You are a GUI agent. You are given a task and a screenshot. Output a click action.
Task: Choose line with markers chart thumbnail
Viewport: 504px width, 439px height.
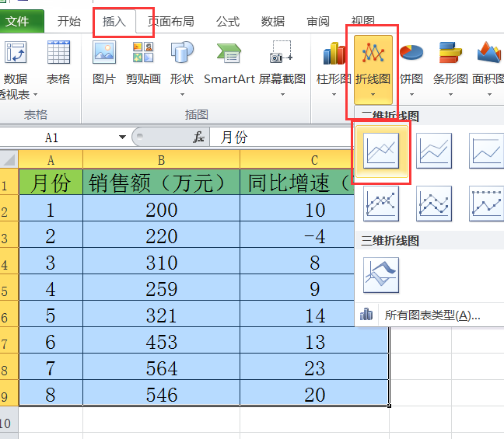(x=381, y=204)
